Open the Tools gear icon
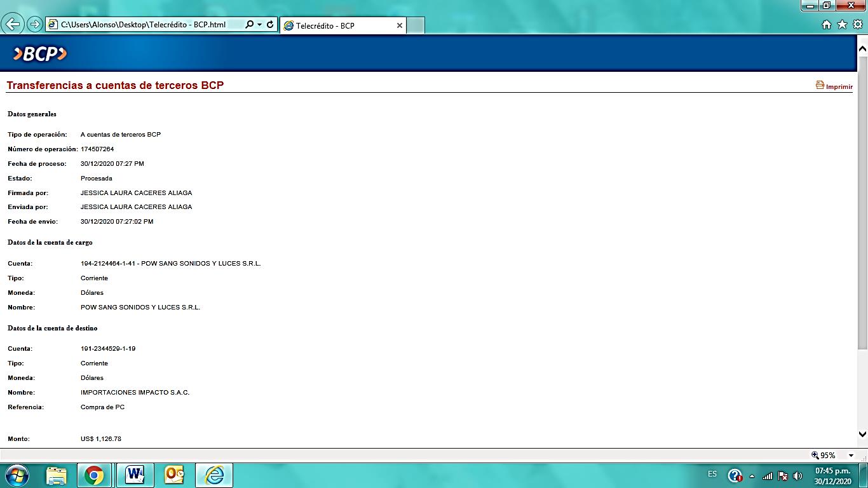The width and height of the screenshot is (868, 488). click(858, 25)
